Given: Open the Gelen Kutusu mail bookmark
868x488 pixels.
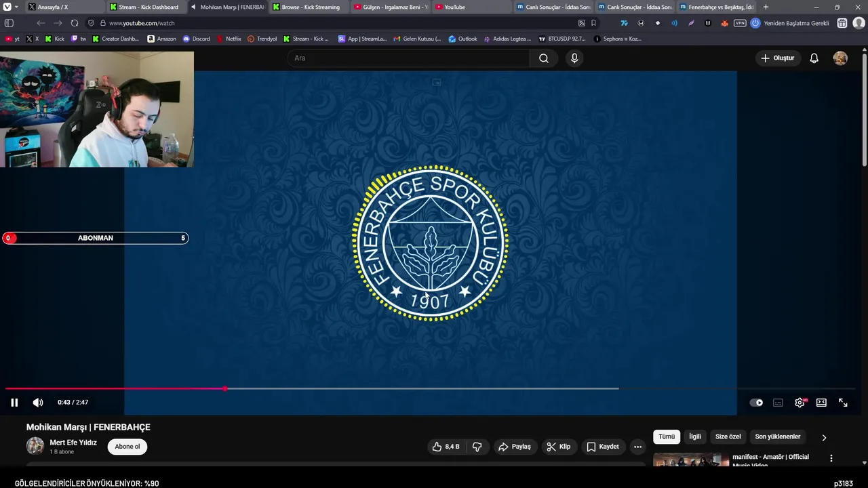Looking at the screenshot, I should coord(418,39).
